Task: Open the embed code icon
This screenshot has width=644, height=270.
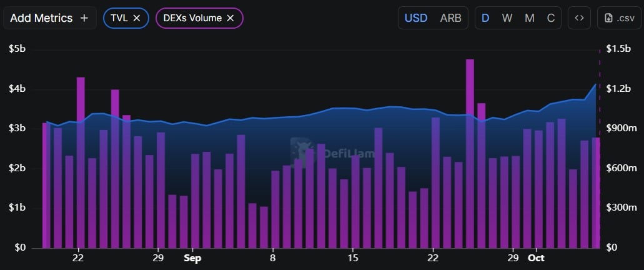Action: point(579,18)
